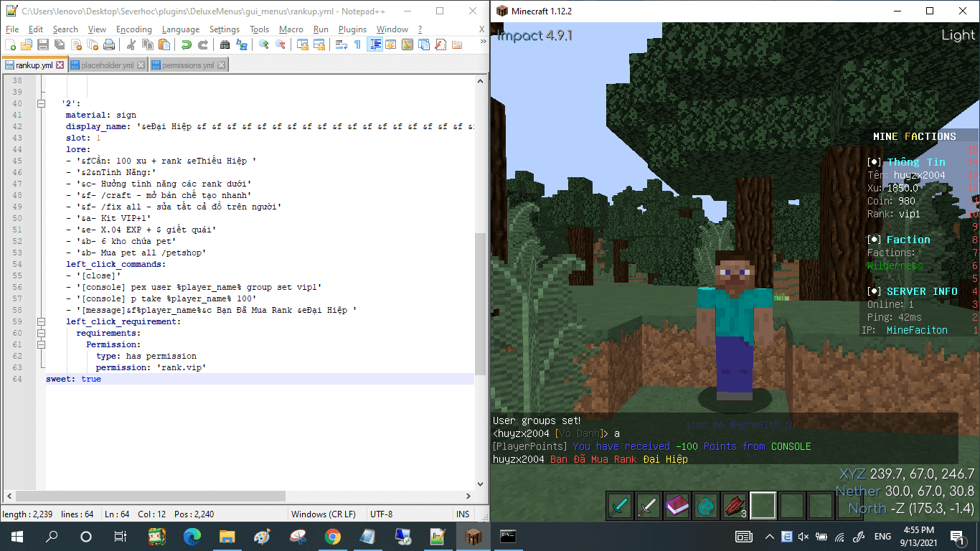The image size is (980, 551).
Task: Create a new file in Notepad++ toolbar
Action: point(11,44)
